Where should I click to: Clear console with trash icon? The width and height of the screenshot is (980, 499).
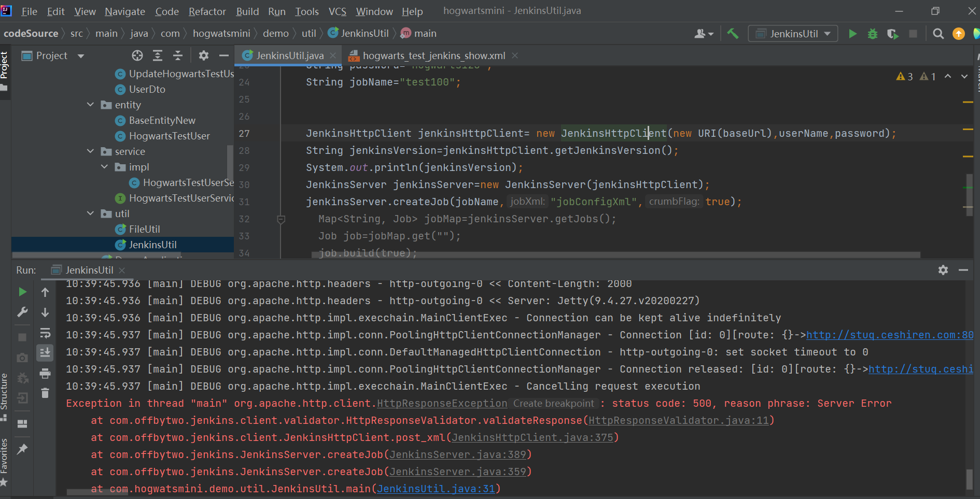pyautogui.click(x=45, y=393)
